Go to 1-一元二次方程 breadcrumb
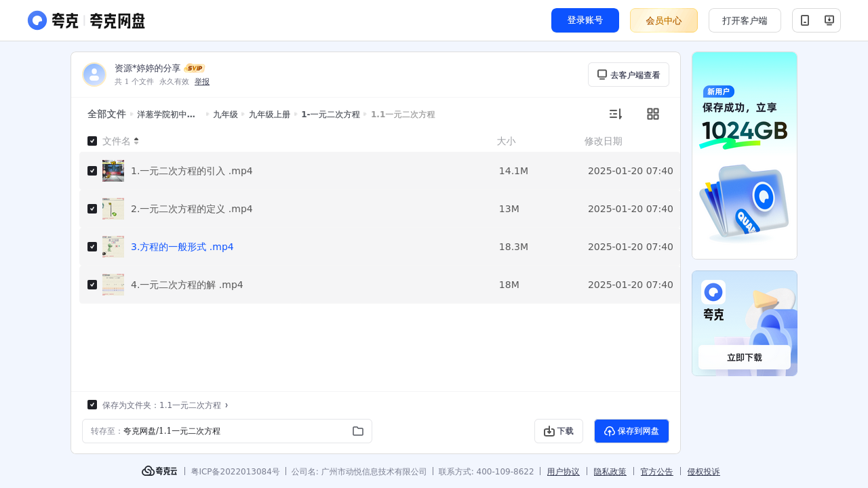868x488 pixels. (330, 115)
